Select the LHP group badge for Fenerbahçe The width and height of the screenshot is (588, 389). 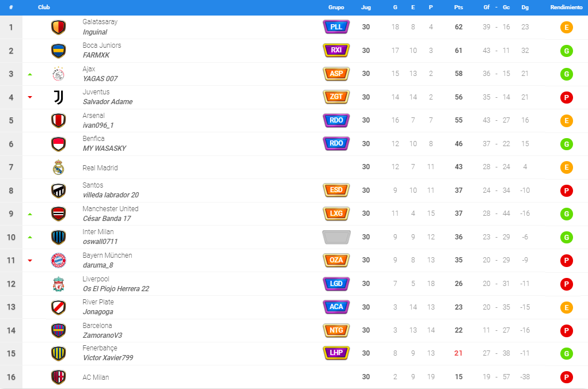click(336, 353)
